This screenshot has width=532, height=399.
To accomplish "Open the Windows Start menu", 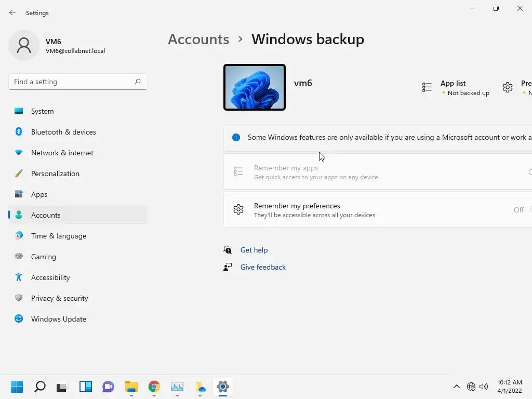I will [17, 387].
